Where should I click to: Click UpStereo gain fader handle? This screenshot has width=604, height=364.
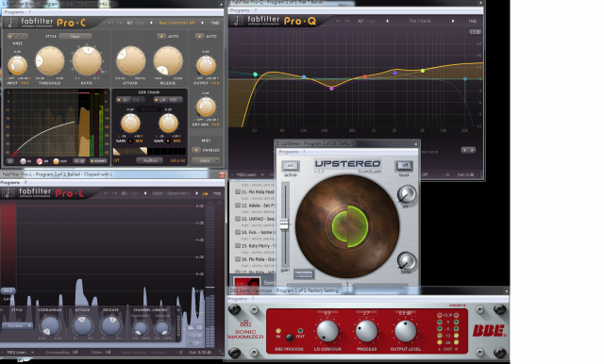tap(284, 224)
